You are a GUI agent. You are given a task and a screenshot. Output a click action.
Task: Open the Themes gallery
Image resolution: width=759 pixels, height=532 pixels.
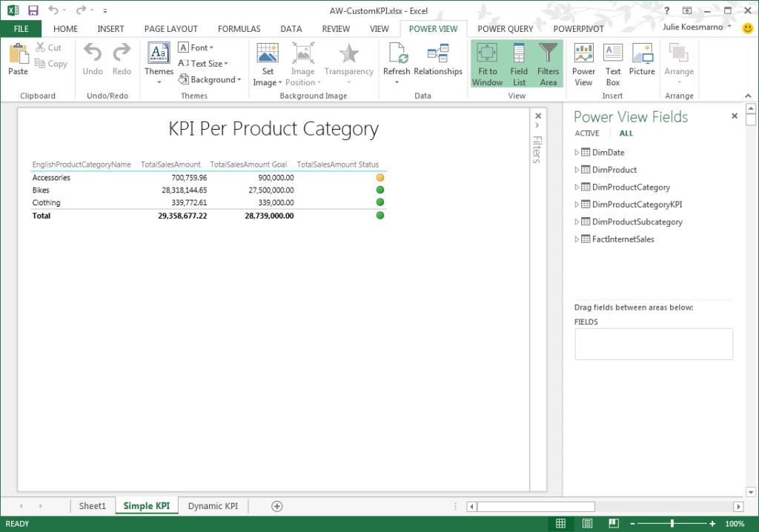[x=159, y=63]
